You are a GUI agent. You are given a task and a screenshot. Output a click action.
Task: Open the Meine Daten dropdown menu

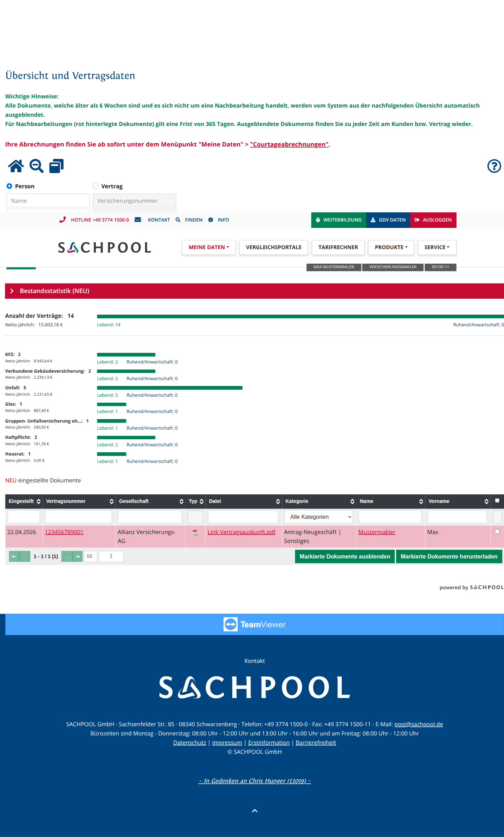pos(209,247)
